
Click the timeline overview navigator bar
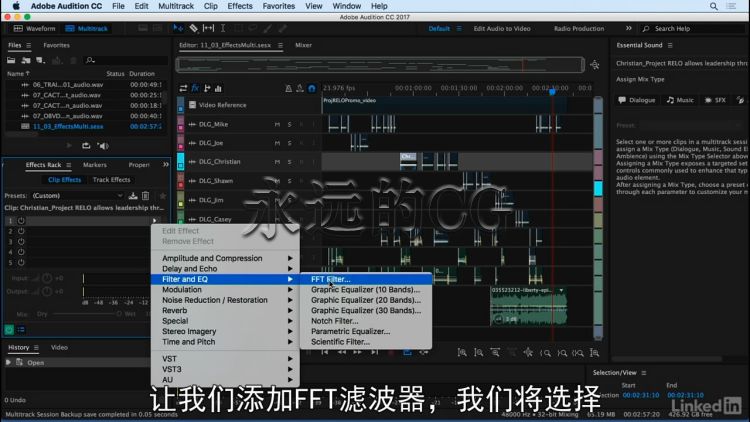[x=380, y=65]
